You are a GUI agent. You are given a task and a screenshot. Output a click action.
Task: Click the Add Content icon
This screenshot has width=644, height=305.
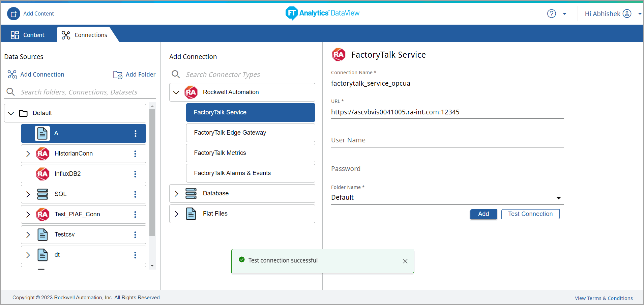point(13,13)
